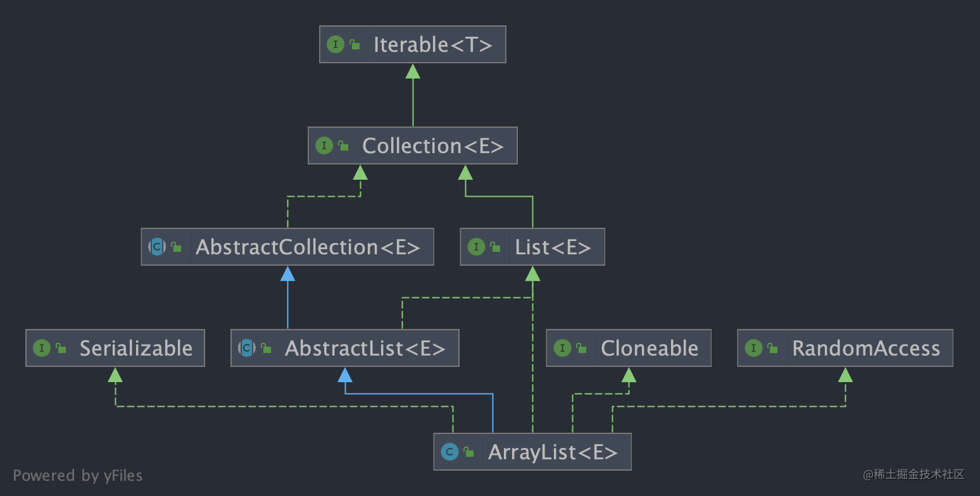Select the class badge icon on ArrayList<E>

pyautogui.click(x=449, y=452)
